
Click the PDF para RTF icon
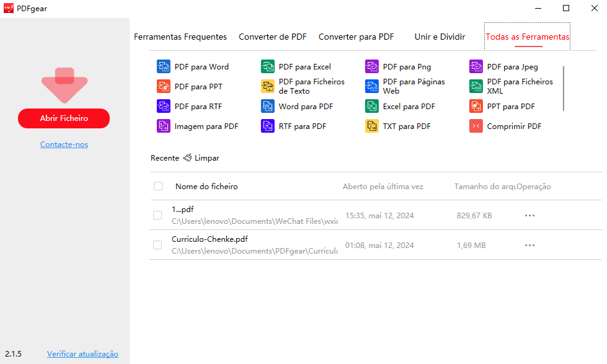(x=163, y=106)
